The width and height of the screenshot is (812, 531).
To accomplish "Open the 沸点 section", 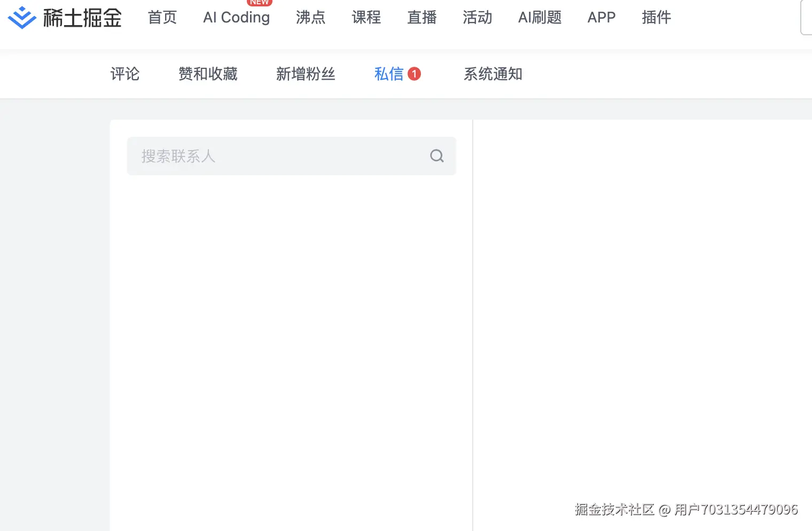I will tap(310, 18).
